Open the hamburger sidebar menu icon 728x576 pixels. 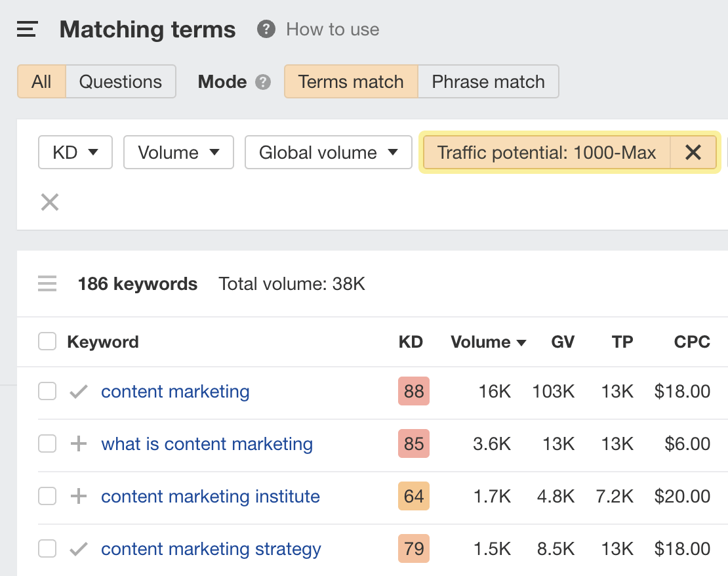pos(28,30)
